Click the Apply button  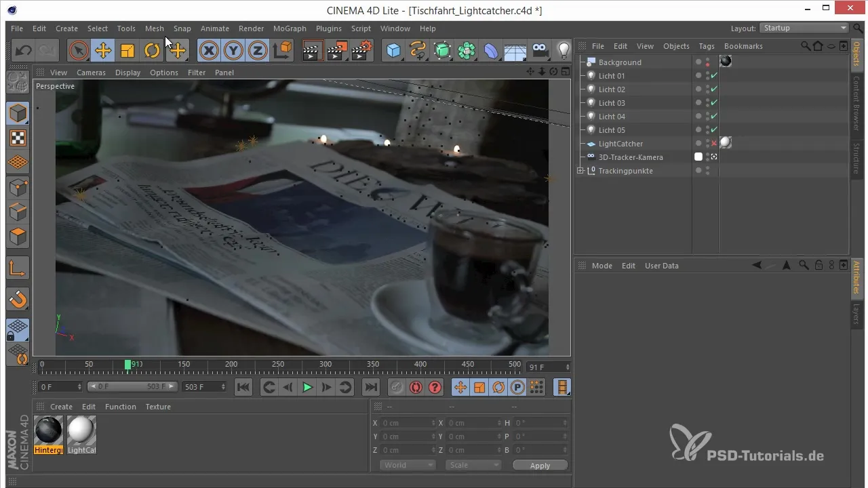[540, 466]
